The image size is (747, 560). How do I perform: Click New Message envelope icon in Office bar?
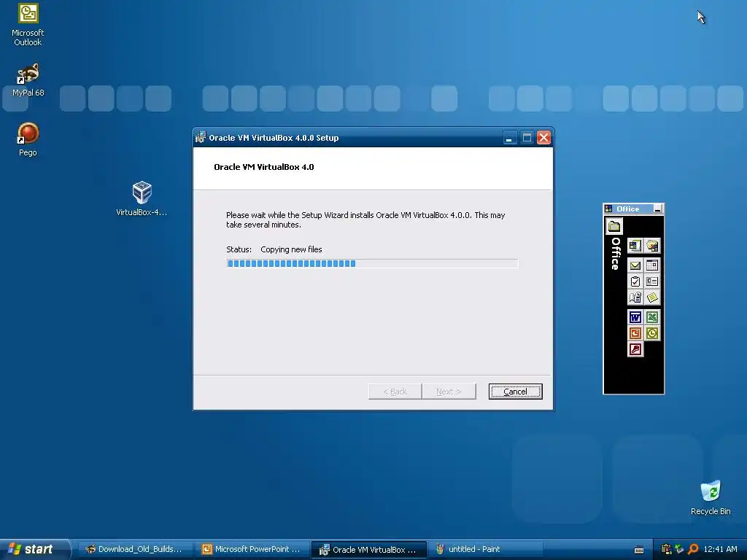(x=635, y=265)
